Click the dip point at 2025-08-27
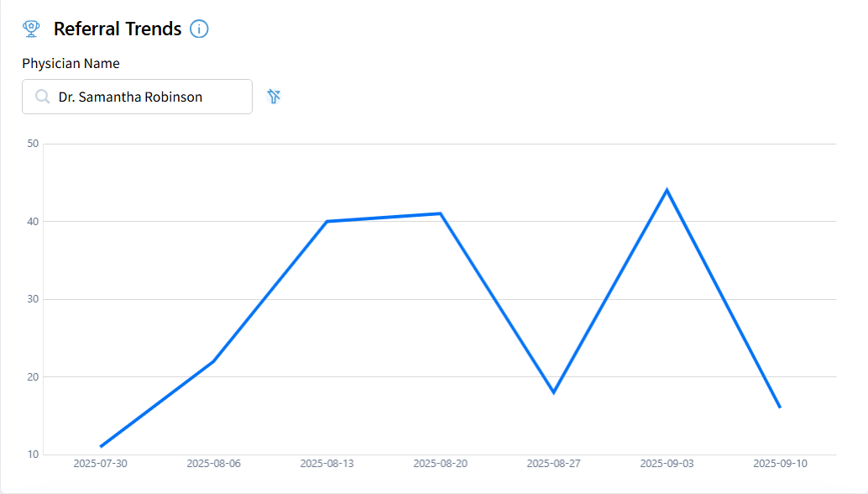The width and height of the screenshot is (868, 494). pos(553,392)
